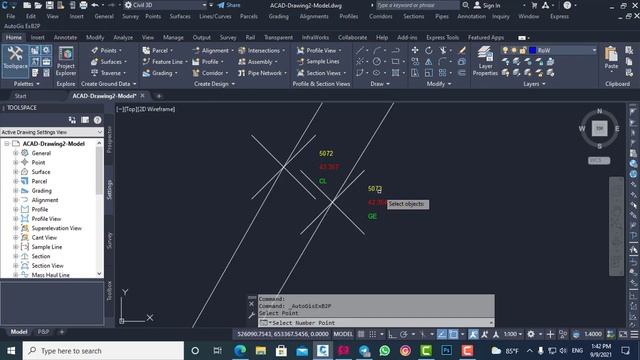Click the Save icon in quick access toolbar
This screenshot has height=360, width=640.
coord(49,5)
